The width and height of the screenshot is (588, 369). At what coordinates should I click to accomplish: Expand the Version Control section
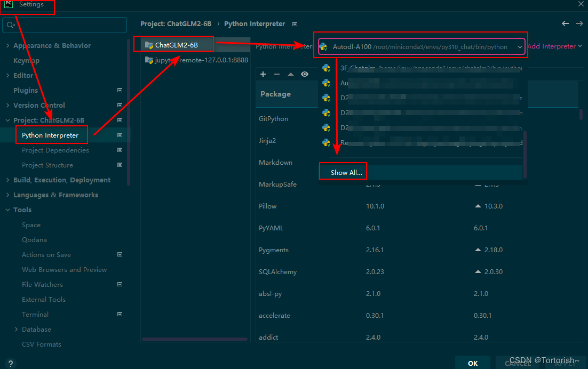point(7,105)
